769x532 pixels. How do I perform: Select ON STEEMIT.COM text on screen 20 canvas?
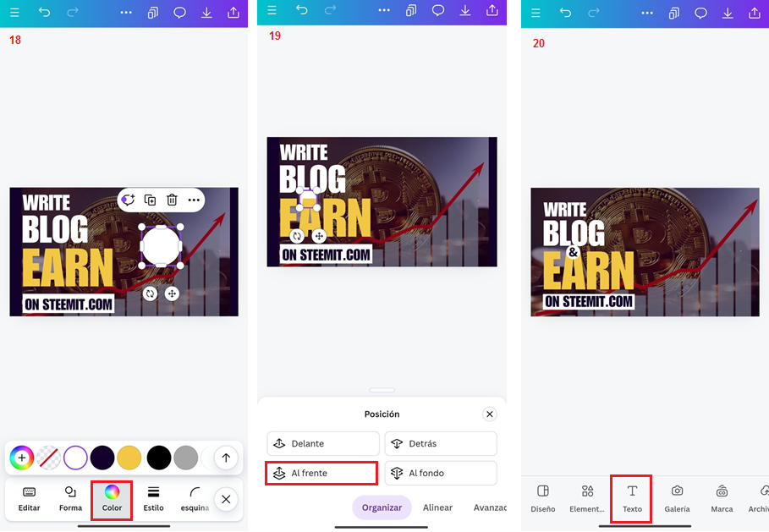[589, 301]
